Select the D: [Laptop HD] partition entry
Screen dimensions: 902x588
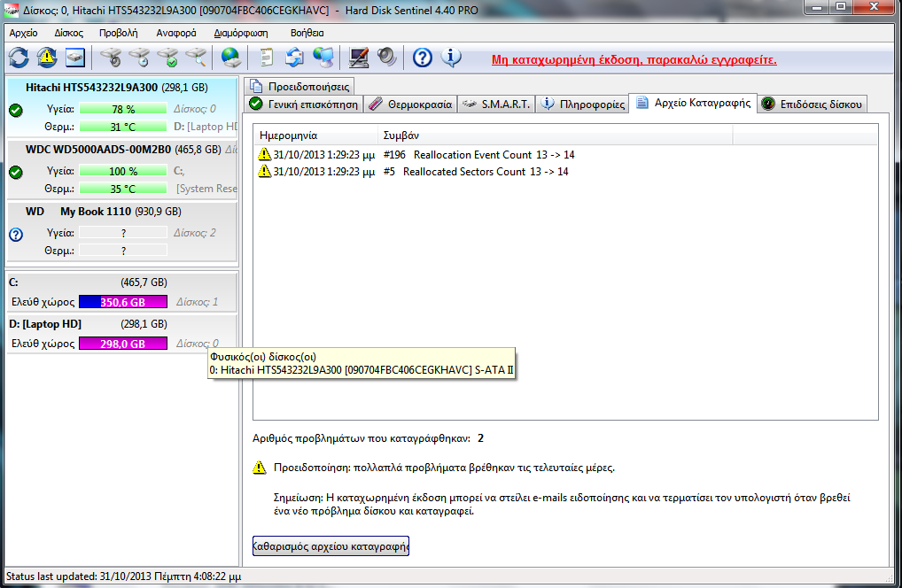[121, 333]
